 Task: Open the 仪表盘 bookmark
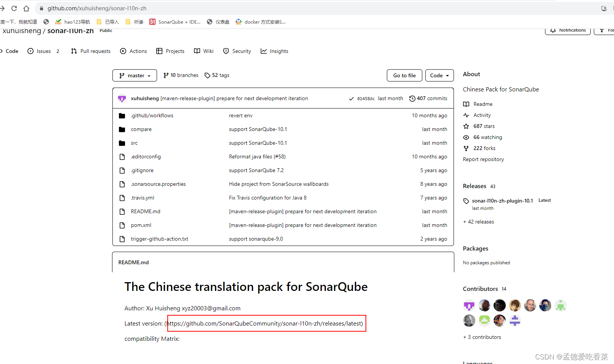(x=218, y=22)
